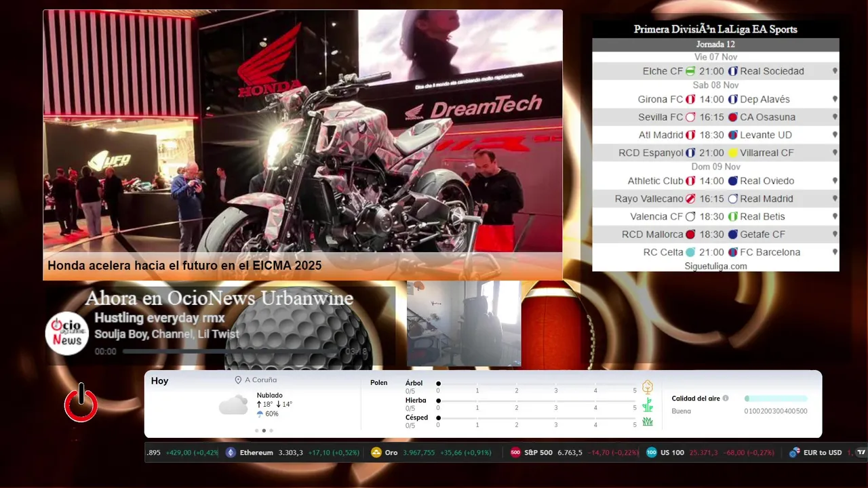Click the Ethereum ticker label
Screen dimensions: 868x488
(256, 453)
